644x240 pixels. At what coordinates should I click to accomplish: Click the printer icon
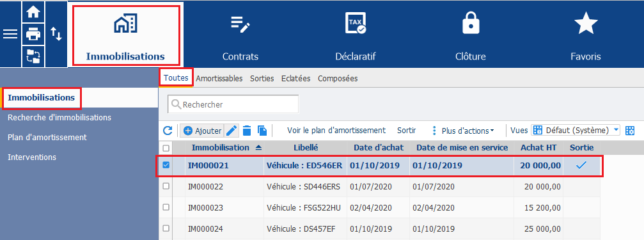point(33,34)
